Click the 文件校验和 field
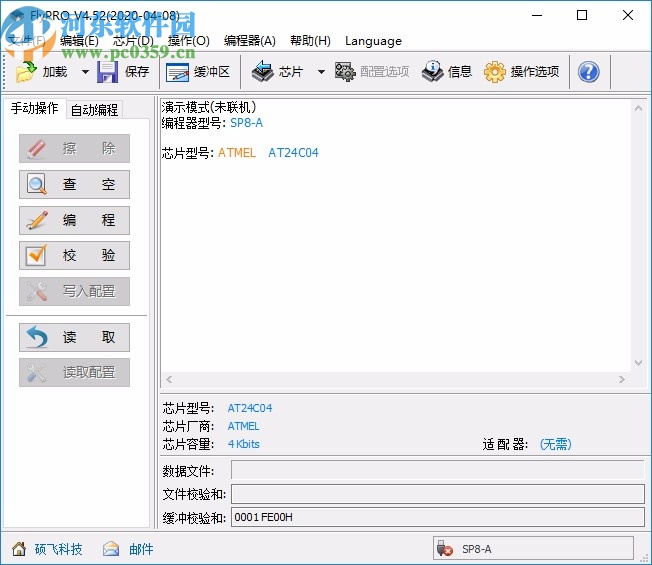 pyautogui.click(x=438, y=494)
